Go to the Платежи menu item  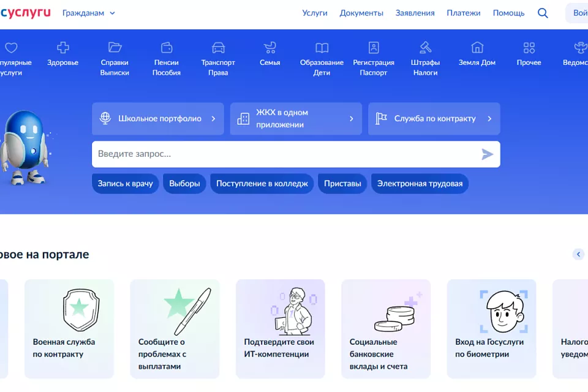[464, 13]
